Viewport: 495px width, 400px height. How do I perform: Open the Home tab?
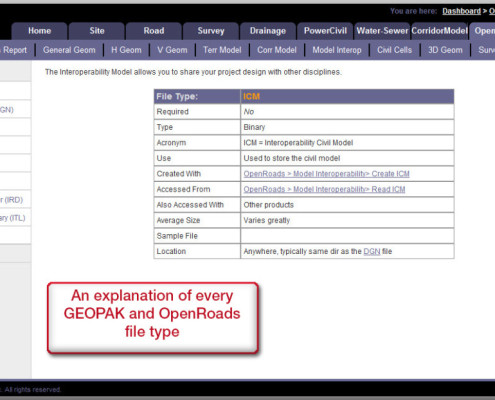click(x=39, y=31)
